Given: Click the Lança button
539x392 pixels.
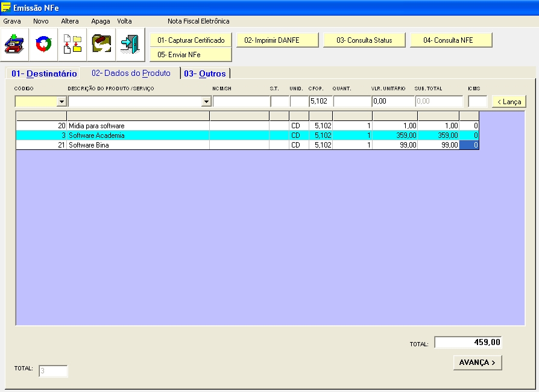Looking at the screenshot, I should (509, 102).
